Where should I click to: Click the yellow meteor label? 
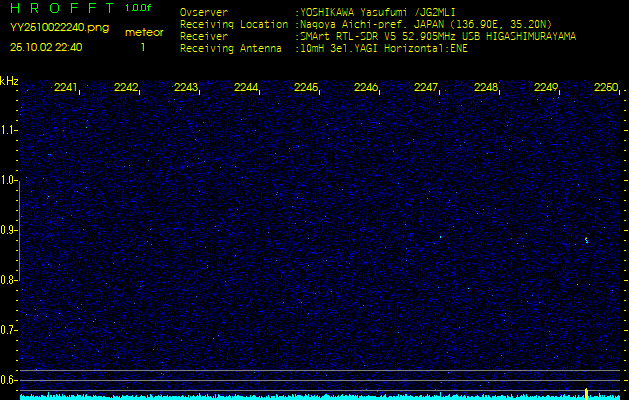click(x=143, y=32)
